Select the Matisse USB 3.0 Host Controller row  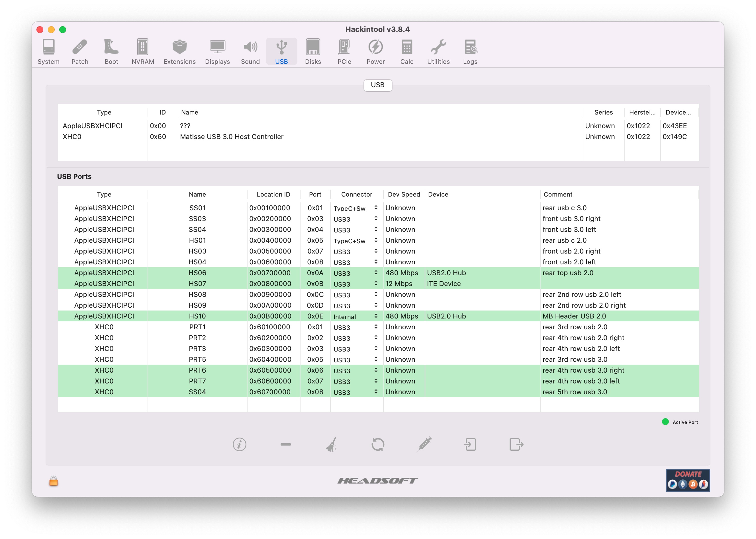click(232, 137)
